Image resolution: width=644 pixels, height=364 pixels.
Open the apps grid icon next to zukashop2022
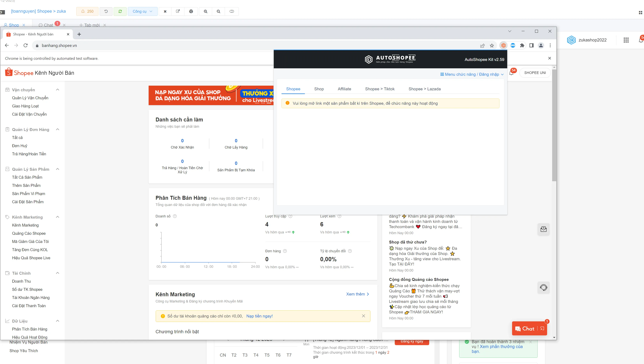[626, 40]
